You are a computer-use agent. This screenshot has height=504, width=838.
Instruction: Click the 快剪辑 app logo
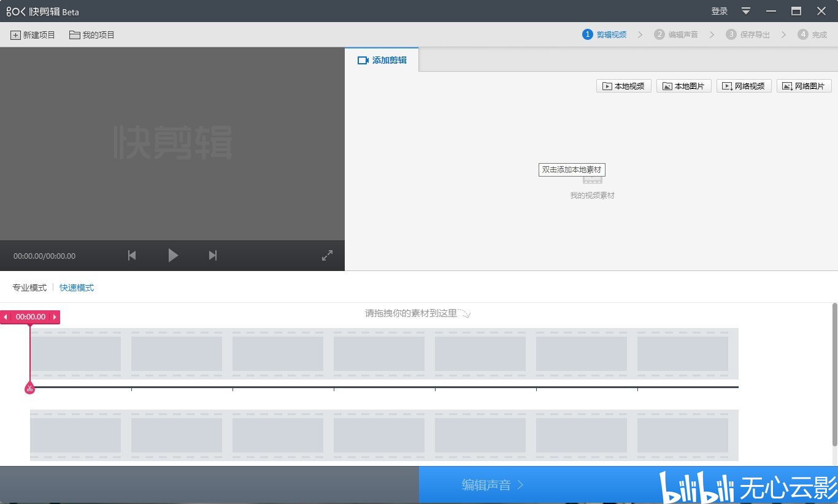point(43,11)
